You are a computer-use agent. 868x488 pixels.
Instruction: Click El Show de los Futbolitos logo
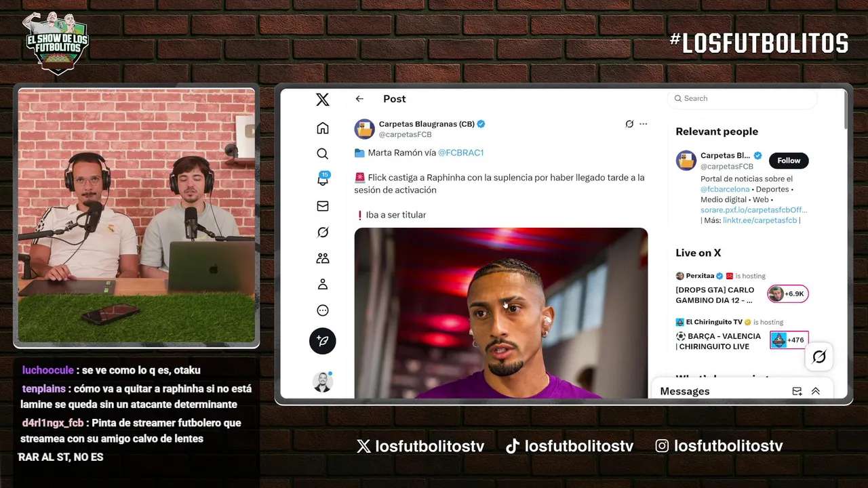pyautogui.click(x=56, y=42)
